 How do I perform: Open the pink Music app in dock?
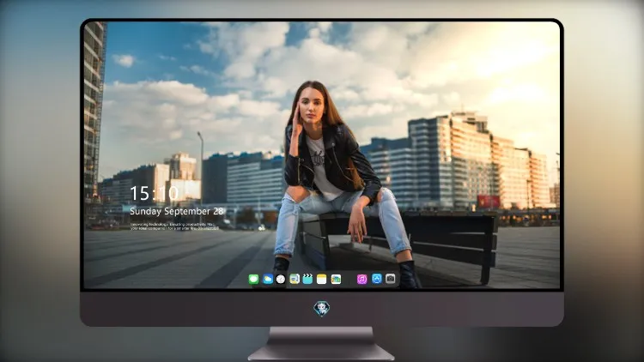click(361, 279)
